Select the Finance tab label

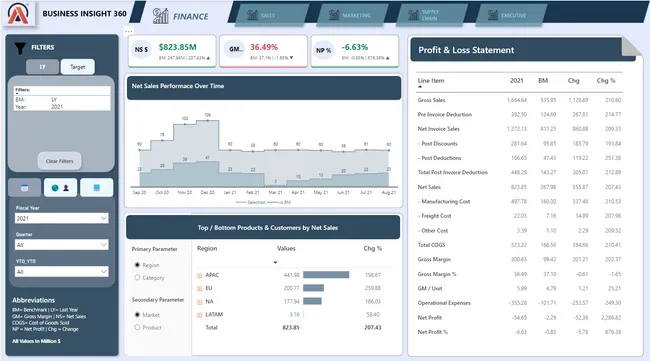click(x=191, y=17)
